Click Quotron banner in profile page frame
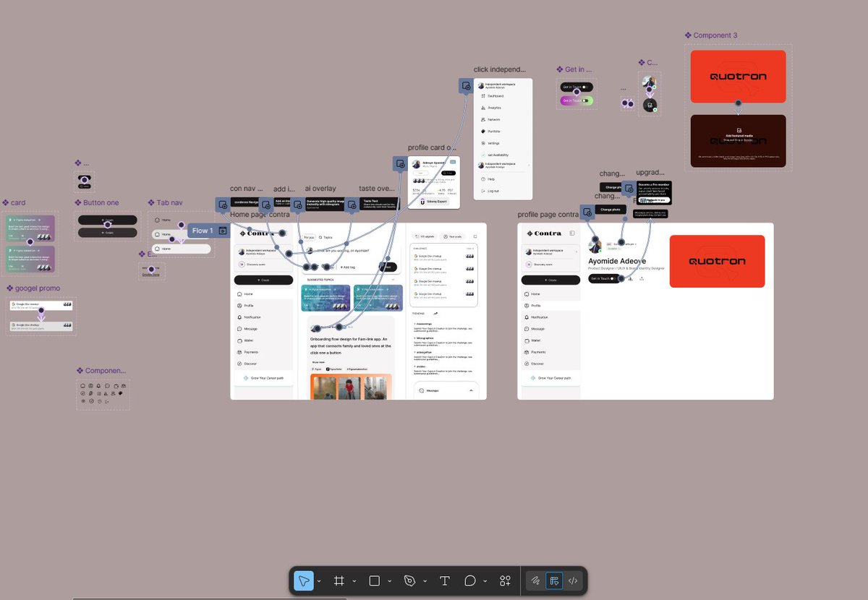 coord(717,261)
